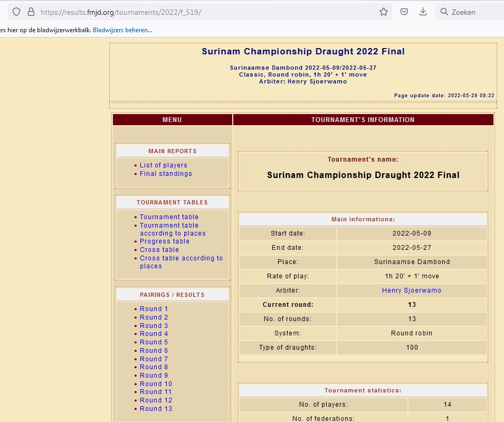Open arbiter Henry Sjoerwamo link
The image size is (504, 422).
click(x=411, y=290)
